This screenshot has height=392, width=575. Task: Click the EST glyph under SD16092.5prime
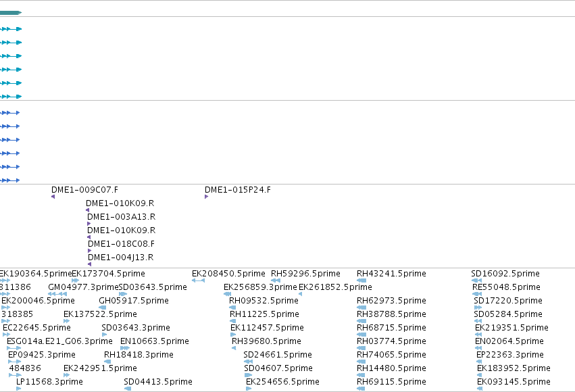pyautogui.click(x=476, y=280)
